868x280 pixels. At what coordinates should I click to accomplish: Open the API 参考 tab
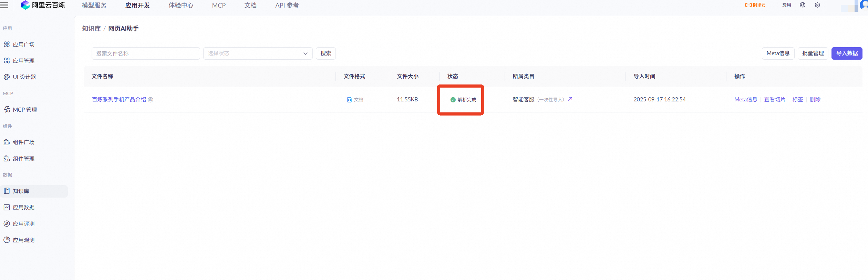(x=287, y=6)
